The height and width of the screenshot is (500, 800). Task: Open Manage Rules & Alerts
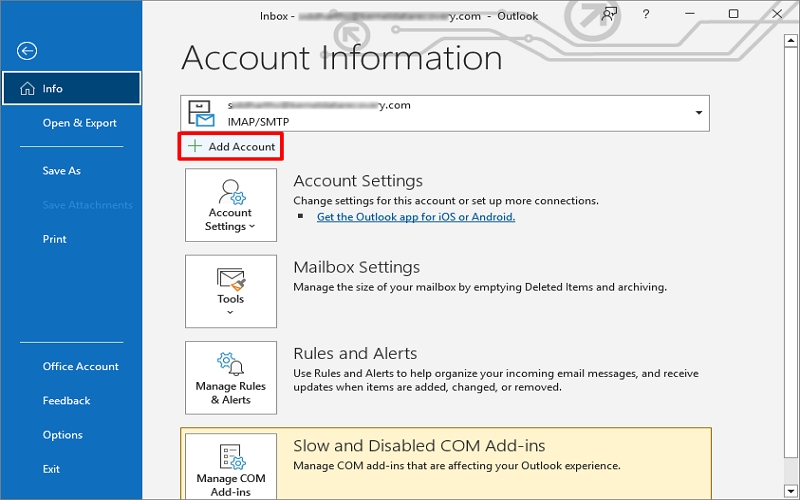231,378
